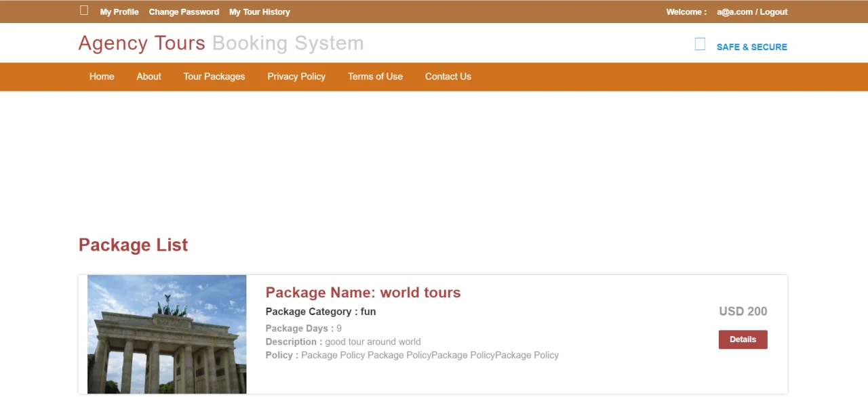Open My Profile page

[119, 12]
